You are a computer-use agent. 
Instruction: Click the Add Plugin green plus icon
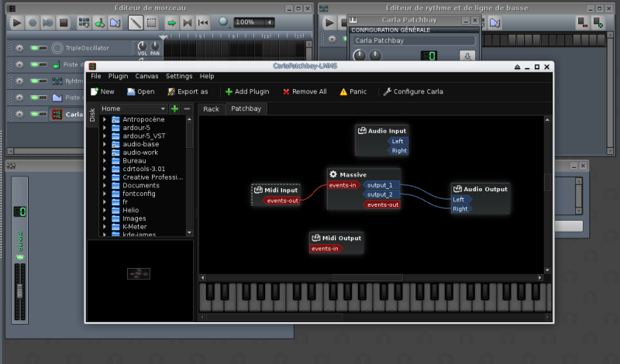pos(229,91)
